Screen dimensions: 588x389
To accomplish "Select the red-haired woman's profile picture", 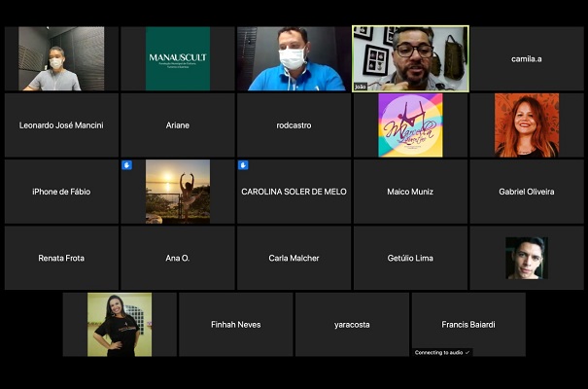I will (527, 124).
